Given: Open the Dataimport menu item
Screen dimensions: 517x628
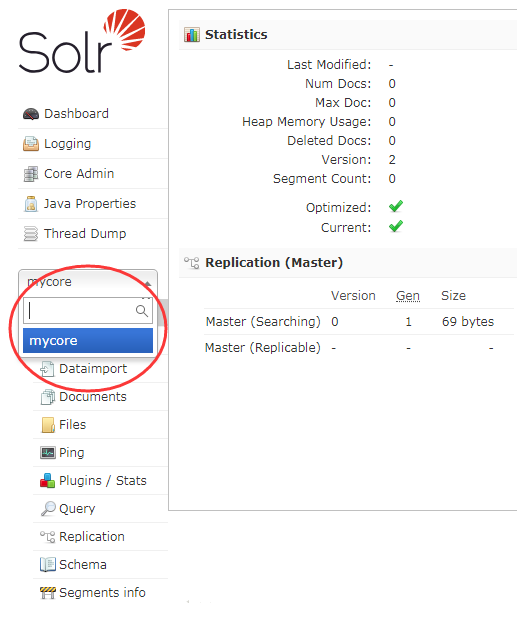Looking at the screenshot, I should (x=93, y=368).
